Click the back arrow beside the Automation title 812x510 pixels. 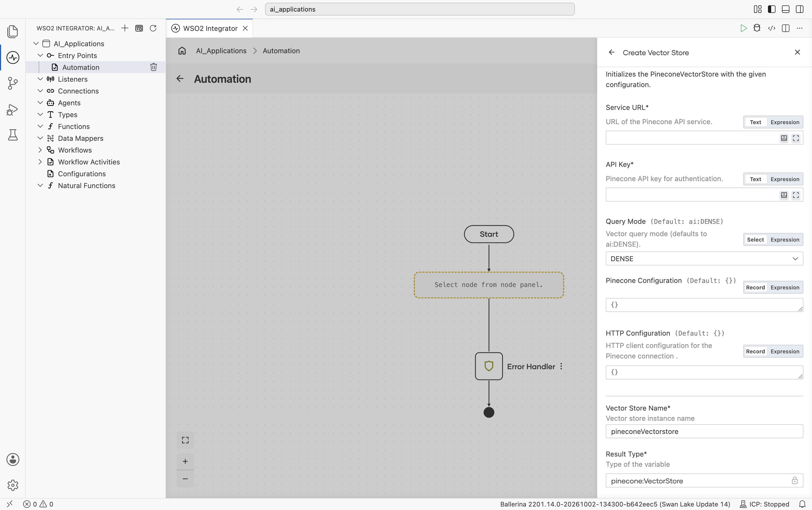tap(180, 78)
